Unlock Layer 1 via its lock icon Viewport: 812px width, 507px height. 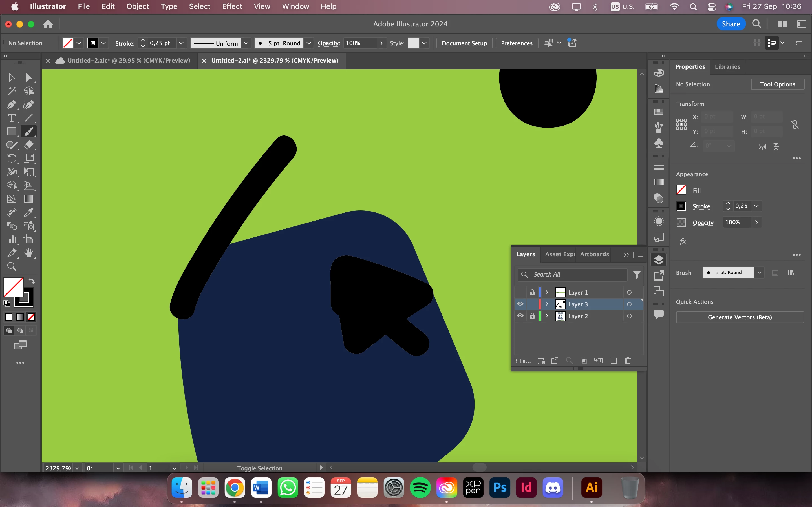[x=532, y=292]
